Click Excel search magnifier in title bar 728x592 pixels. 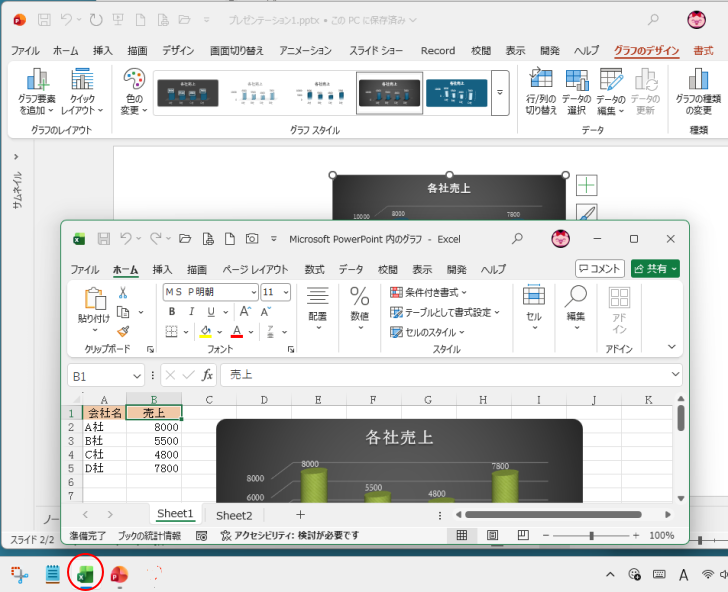(x=517, y=239)
